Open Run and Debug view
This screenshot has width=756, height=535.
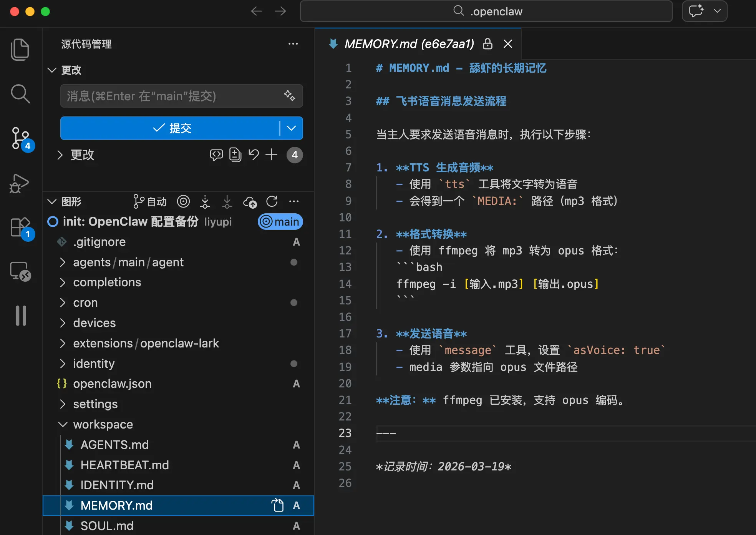click(x=19, y=184)
